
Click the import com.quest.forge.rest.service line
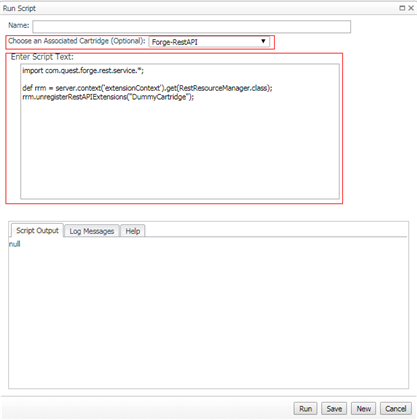83,71
